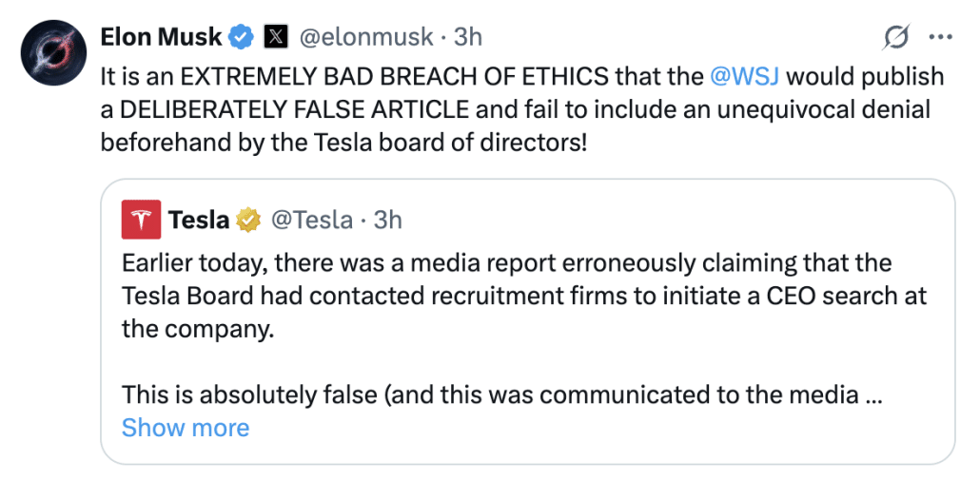Viewport: 980px width, 480px height.
Task: Click the 3h timestamp next to @Tesla
Action: (x=387, y=220)
